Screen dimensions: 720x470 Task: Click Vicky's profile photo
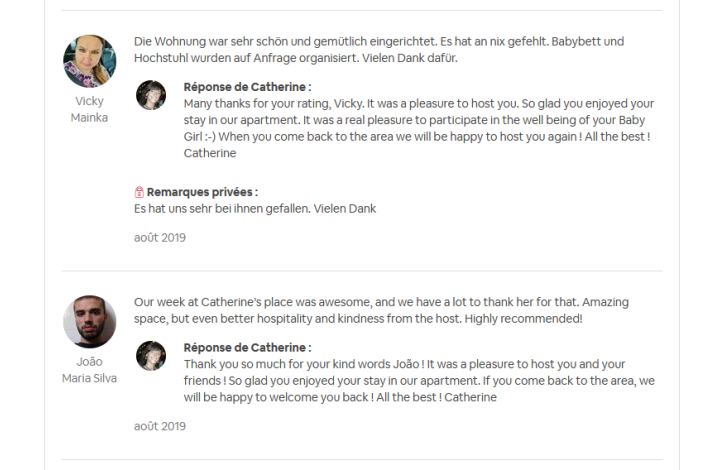point(89,61)
